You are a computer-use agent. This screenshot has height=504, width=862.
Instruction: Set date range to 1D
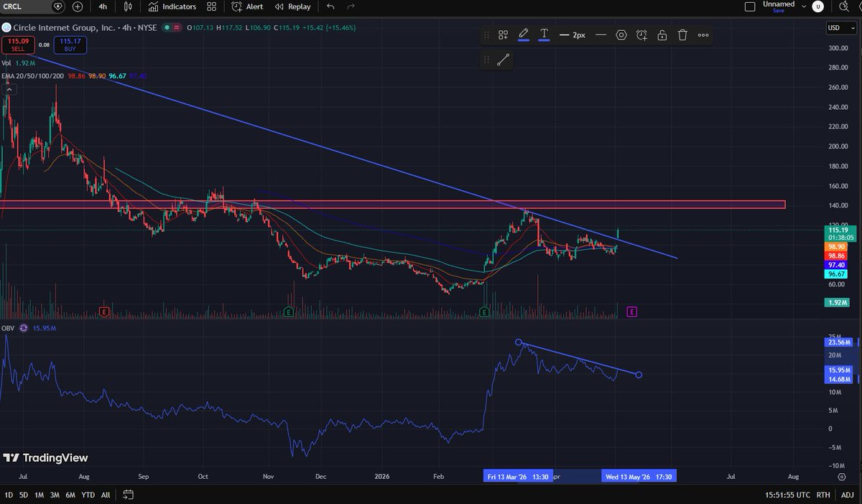(x=9, y=495)
